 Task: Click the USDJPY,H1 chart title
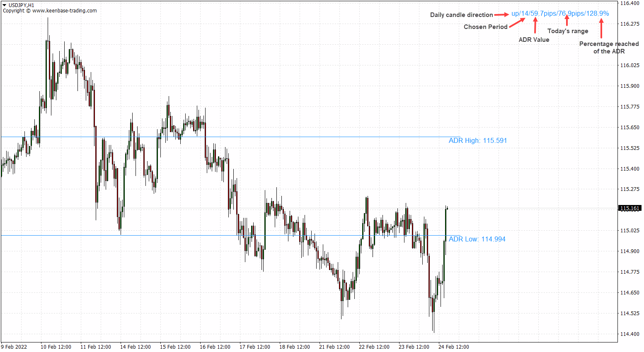(22, 5)
